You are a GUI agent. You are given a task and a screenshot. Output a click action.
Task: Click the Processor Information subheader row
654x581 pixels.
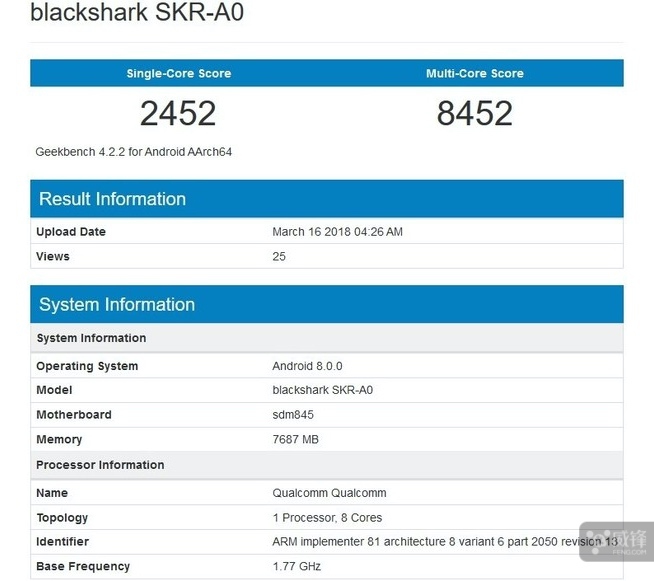[x=100, y=465]
